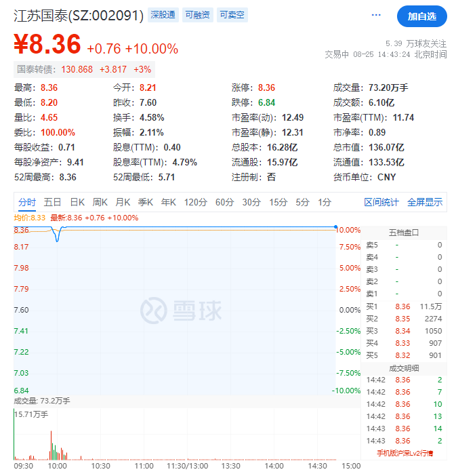Click the 深股通 tag
Image resolution: width=456 pixels, height=476 pixels.
(163, 15)
